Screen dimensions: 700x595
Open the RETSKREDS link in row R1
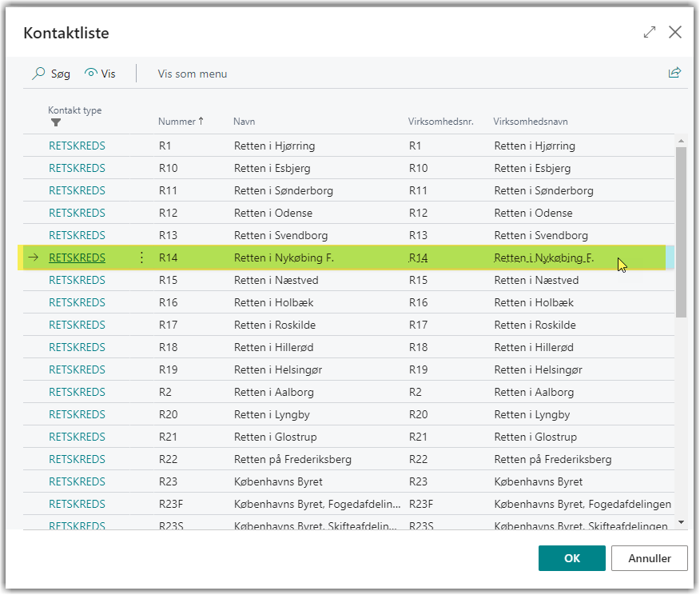pyautogui.click(x=77, y=146)
